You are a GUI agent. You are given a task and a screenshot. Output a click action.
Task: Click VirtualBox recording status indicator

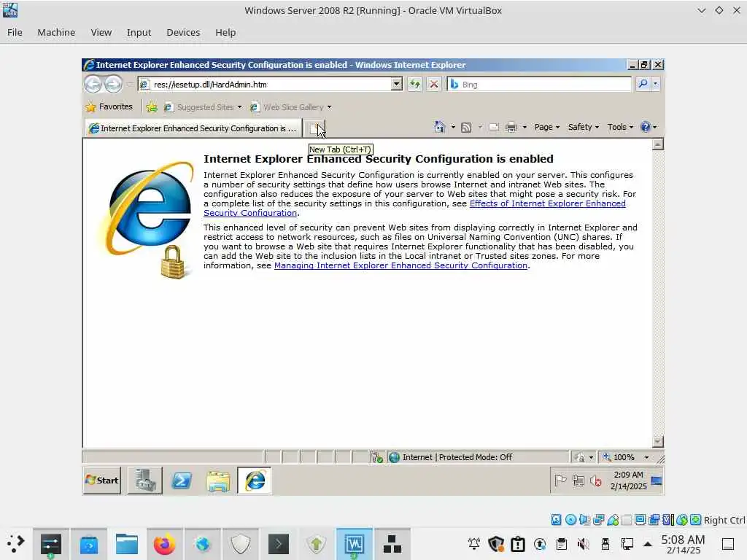[x=654, y=519]
